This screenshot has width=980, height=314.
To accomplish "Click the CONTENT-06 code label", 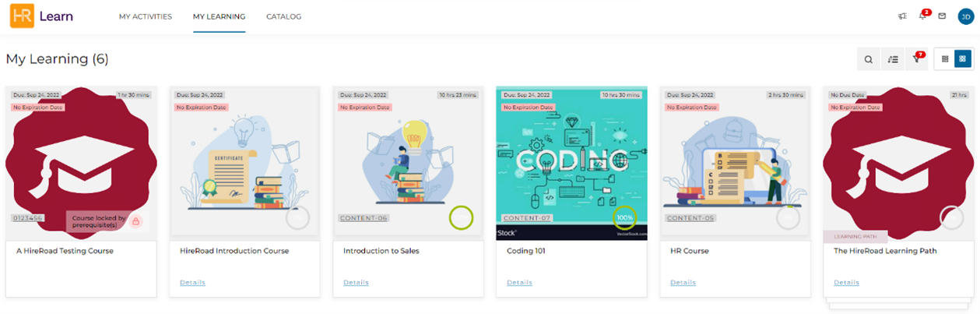I will 364,218.
